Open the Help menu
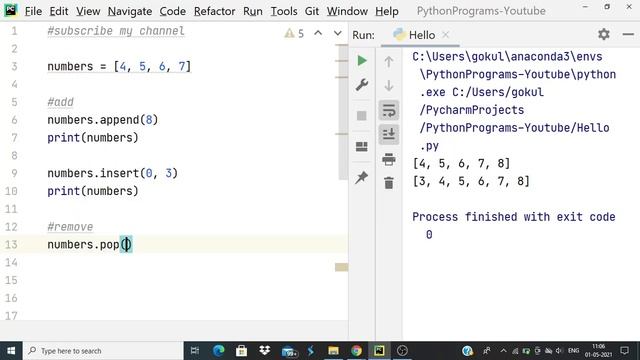Image resolution: width=640 pixels, height=360 pixels. tap(387, 11)
